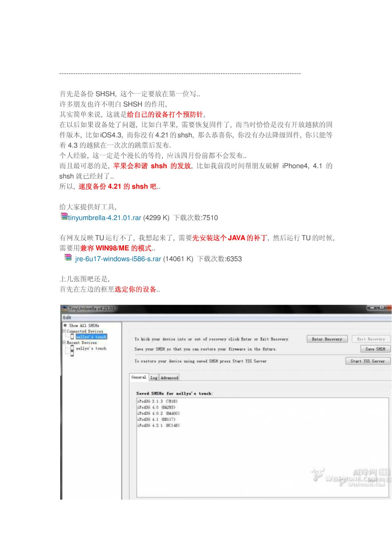The image size is (392, 555).
Task: Click device icon beside connected nellyz's touch
Action: (72, 336)
